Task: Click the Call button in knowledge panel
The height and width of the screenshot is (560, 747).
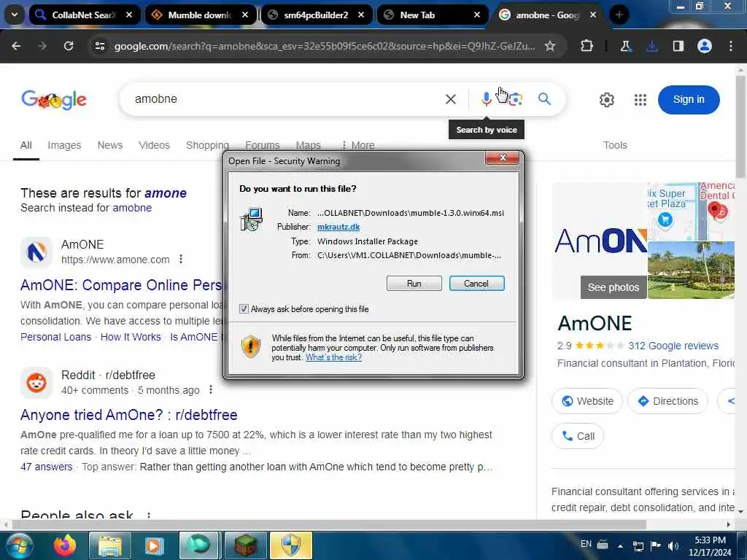Action: click(x=578, y=436)
